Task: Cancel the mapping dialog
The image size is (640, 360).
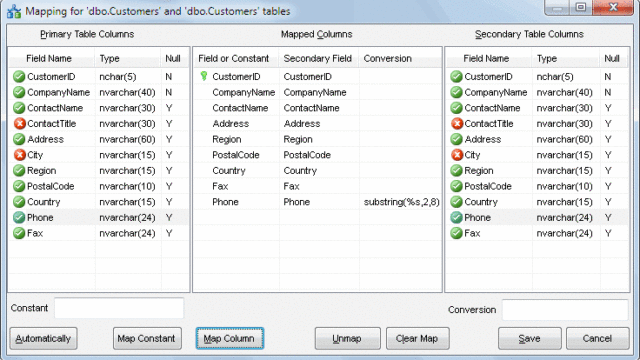Action: click(x=597, y=338)
